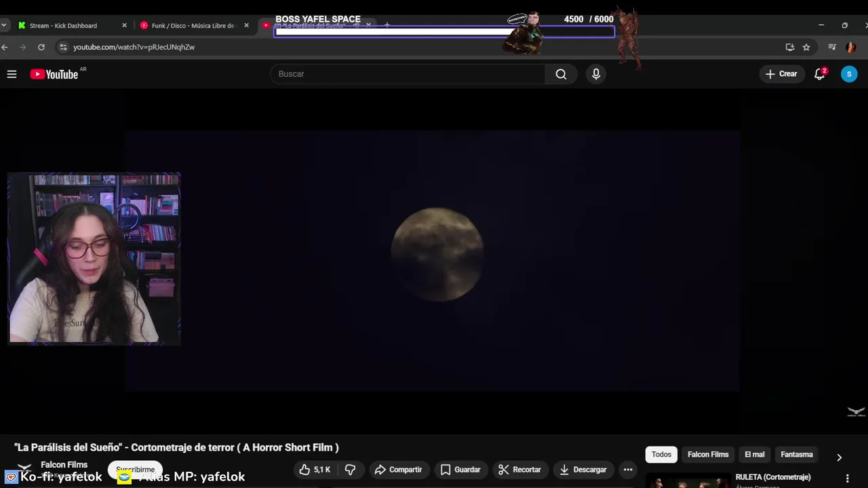868x488 pixels.
Task: Open the YouTube account avatar menu
Action: (x=849, y=74)
